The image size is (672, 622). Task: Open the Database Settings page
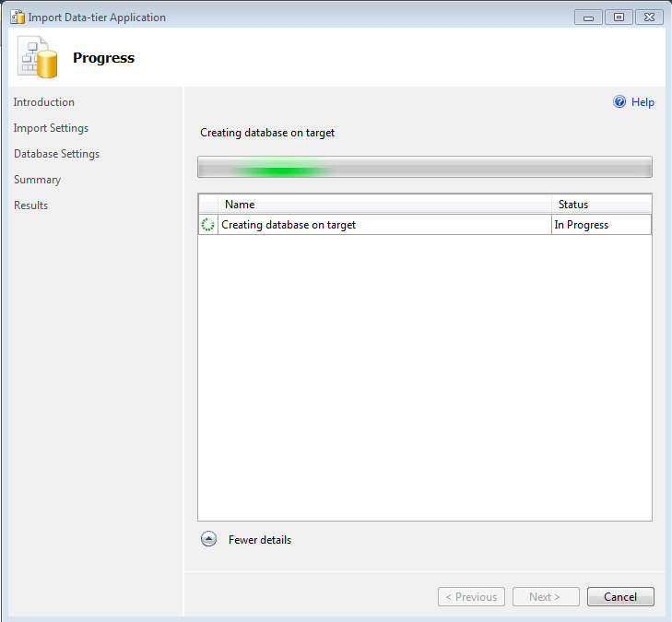tap(56, 154)
